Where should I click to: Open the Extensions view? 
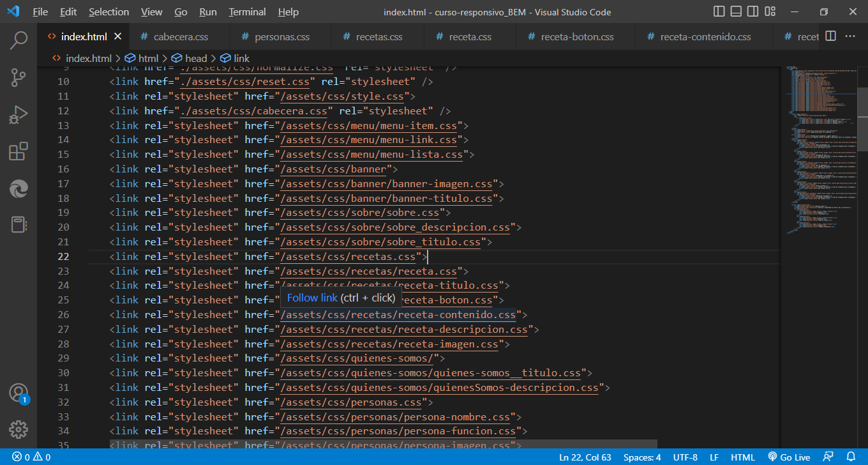click(19, 151)
